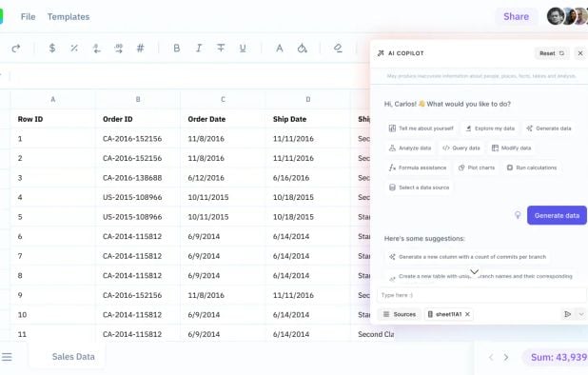Increase decimal places icon

point(119,48)
